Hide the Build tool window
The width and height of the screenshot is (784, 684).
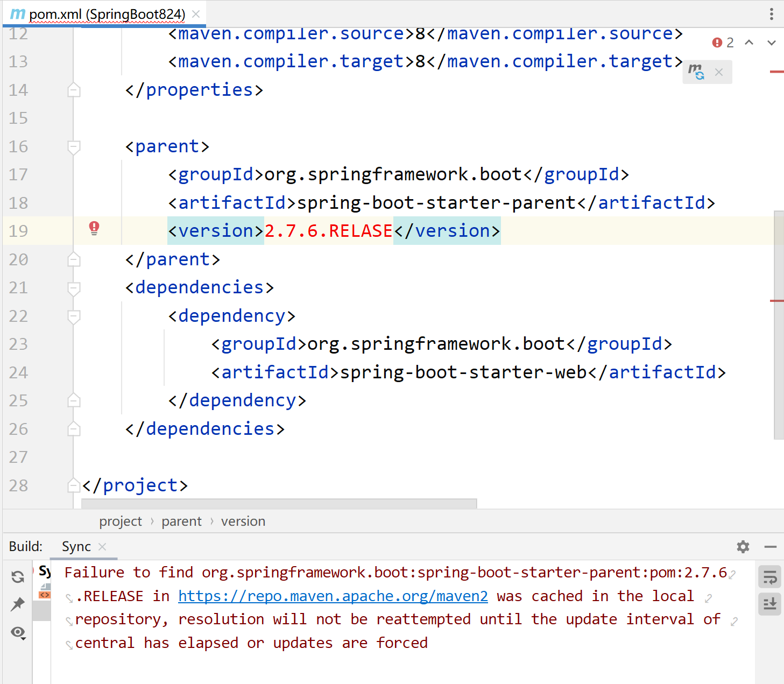click(x=771, y=547)
